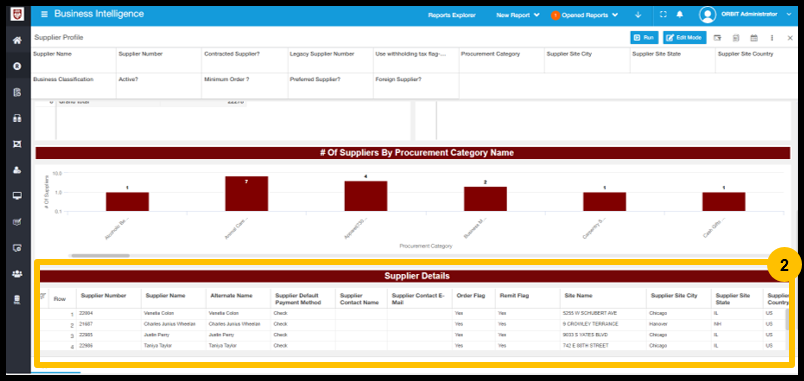Screen dimensions: 804x381
Task: Expand the Opened Reports dropdown
Action: [x=585, y=15]
